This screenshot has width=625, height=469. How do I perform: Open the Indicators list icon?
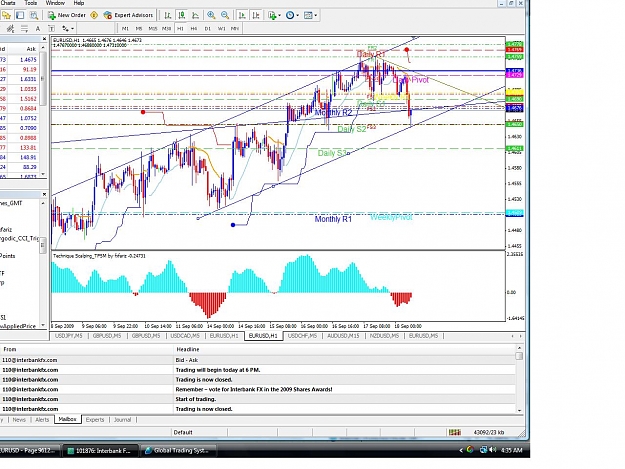(272, 15)
